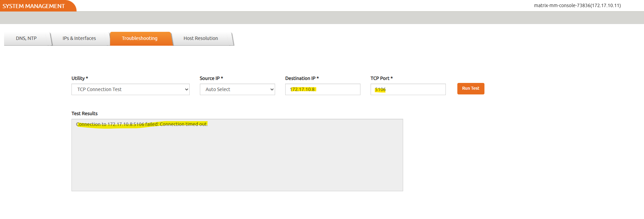The image size is (644, 219).
Task: Select the Troubleshooting tab
Action: click(x=140, y=38)
